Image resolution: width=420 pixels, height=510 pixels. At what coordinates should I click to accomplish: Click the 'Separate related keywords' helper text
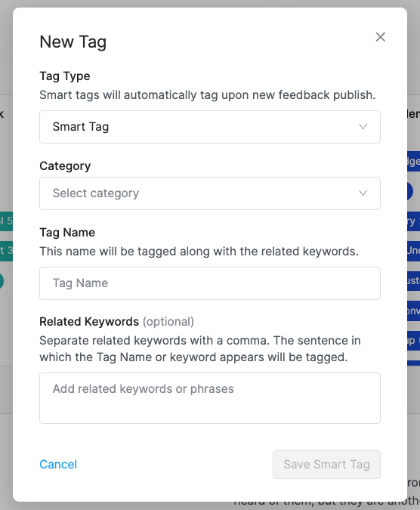click(x=200, y=348)
